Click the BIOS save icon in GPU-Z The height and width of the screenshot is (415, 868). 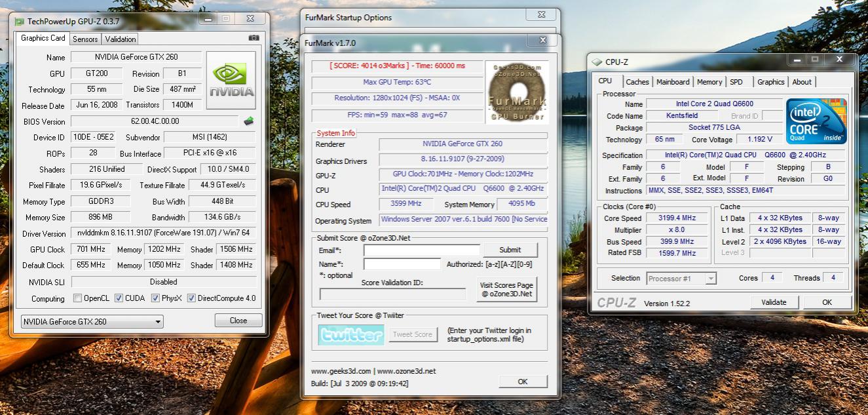[x=249, y=121]
